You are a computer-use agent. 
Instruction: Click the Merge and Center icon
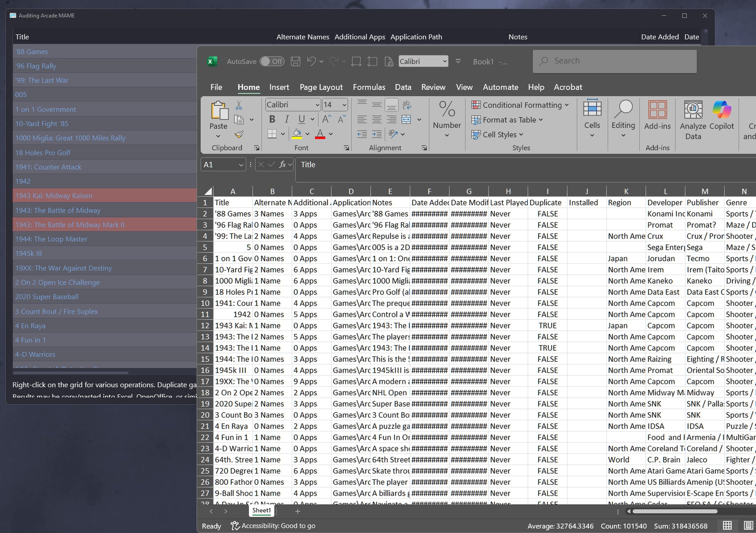point(406,119)
